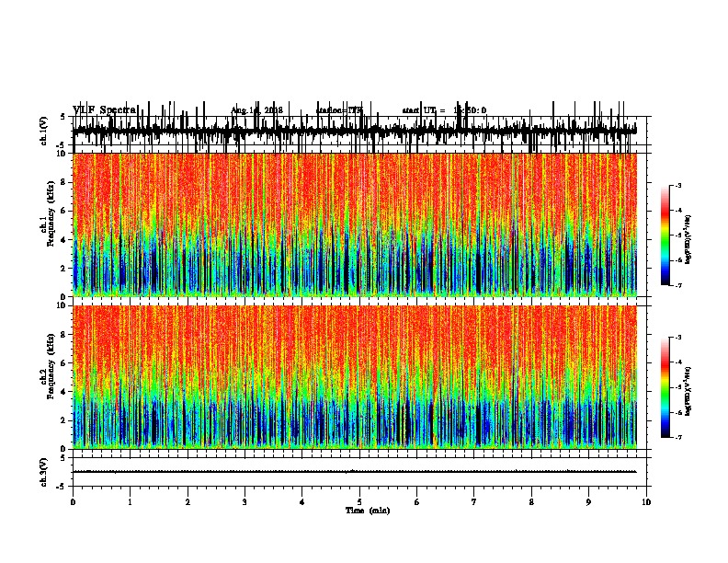Click the ch.1 frequency spectrogram panel
728x563 pixels.
355,224
